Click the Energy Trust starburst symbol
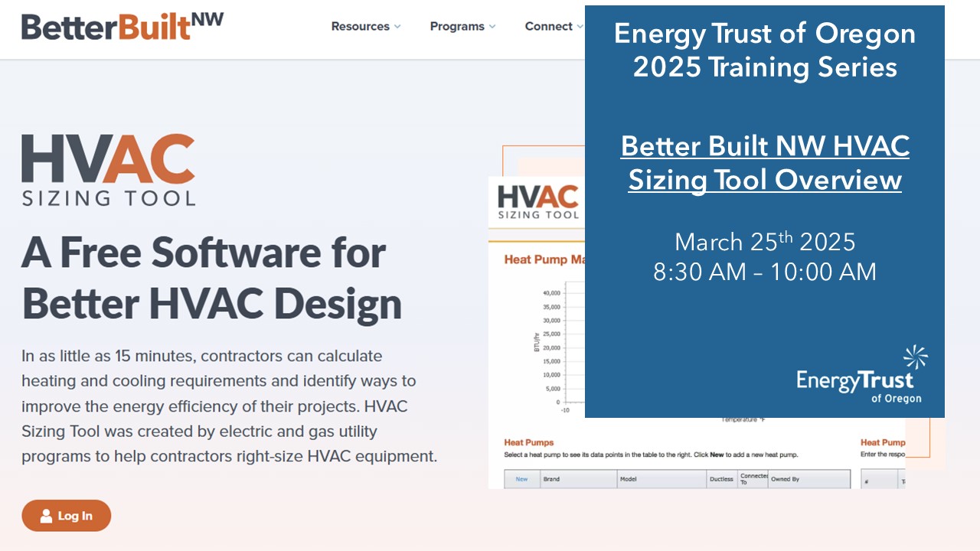The width and height of the screenshot is (980, 551). pos(915,357)
